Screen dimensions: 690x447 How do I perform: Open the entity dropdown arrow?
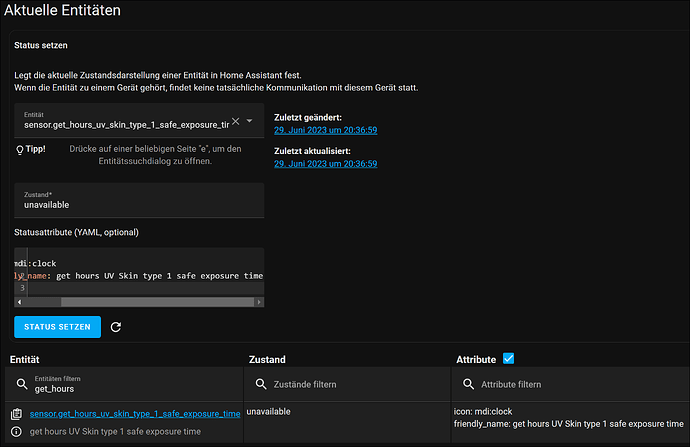(250, 121)
